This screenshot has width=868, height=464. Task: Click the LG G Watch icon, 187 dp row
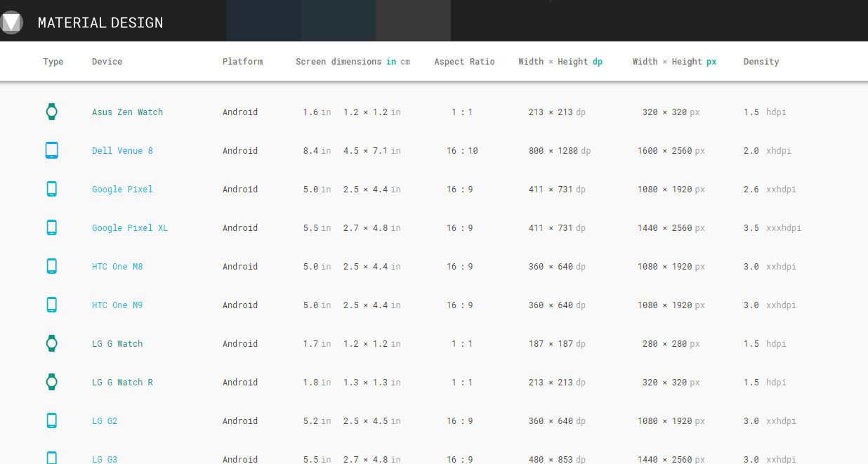pos(51,343)
